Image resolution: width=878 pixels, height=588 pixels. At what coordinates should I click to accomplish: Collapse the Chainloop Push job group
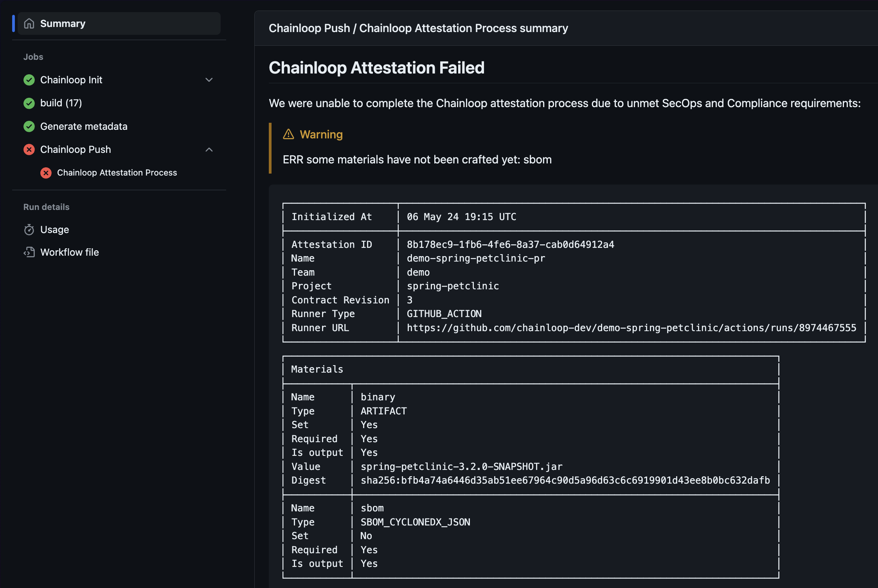(x=209, y=149)
